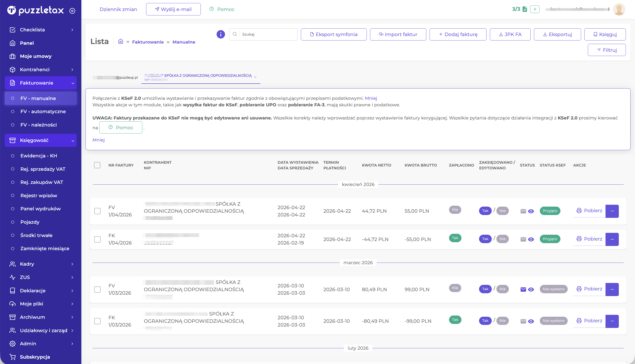
Task: Click Dodaj fakturę button
Action: tap(458, 34)
